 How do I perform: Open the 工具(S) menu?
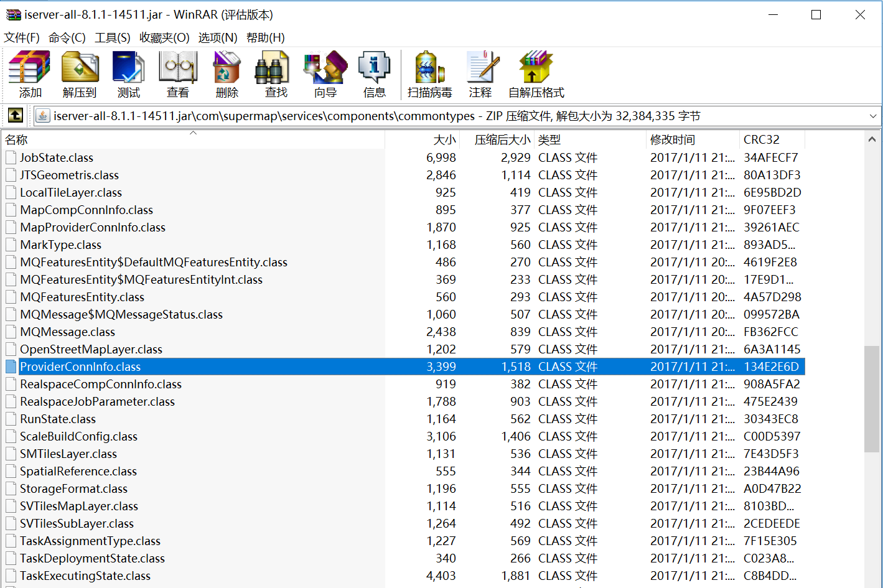113,37
